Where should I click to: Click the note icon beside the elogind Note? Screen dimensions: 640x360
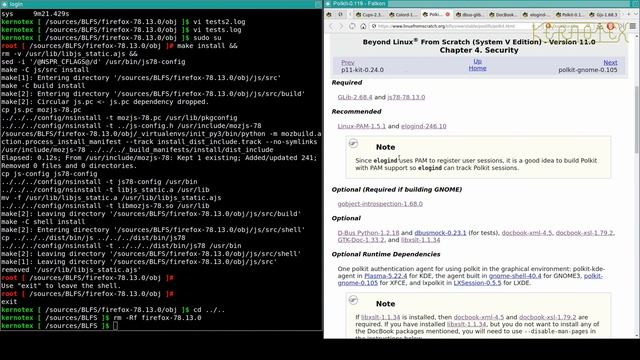coord(353,144)
